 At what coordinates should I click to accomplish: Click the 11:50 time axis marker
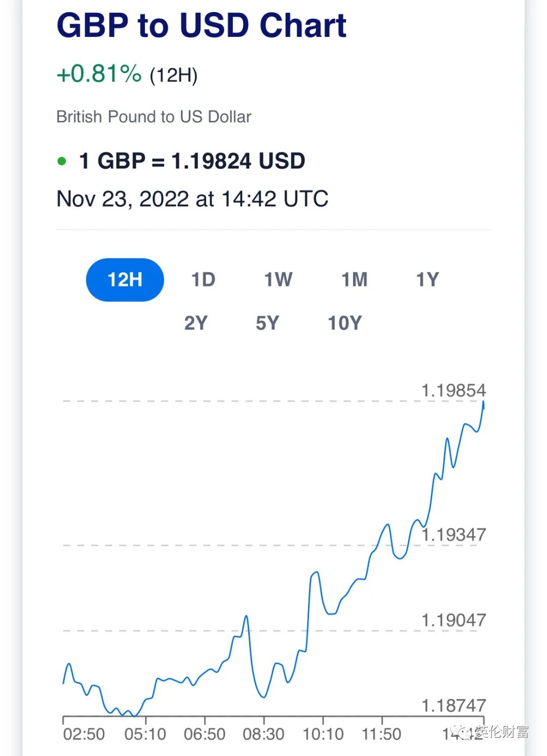pyautogui.click(x=381, y=734)
